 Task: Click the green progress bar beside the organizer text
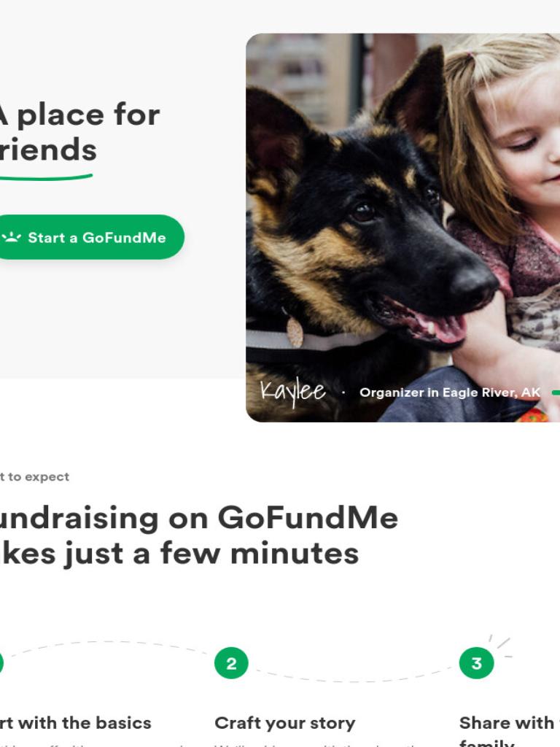556,392
